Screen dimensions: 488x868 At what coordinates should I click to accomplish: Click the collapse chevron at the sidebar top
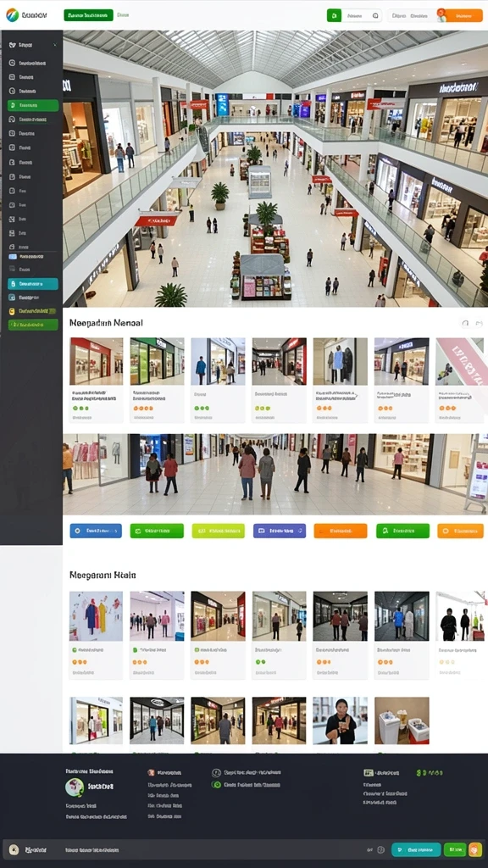55,45
